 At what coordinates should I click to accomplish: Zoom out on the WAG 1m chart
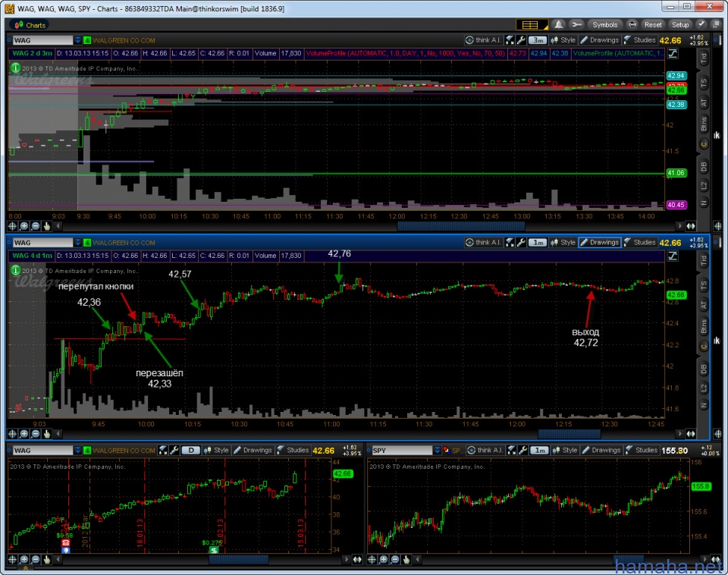[x=36, y=434]
